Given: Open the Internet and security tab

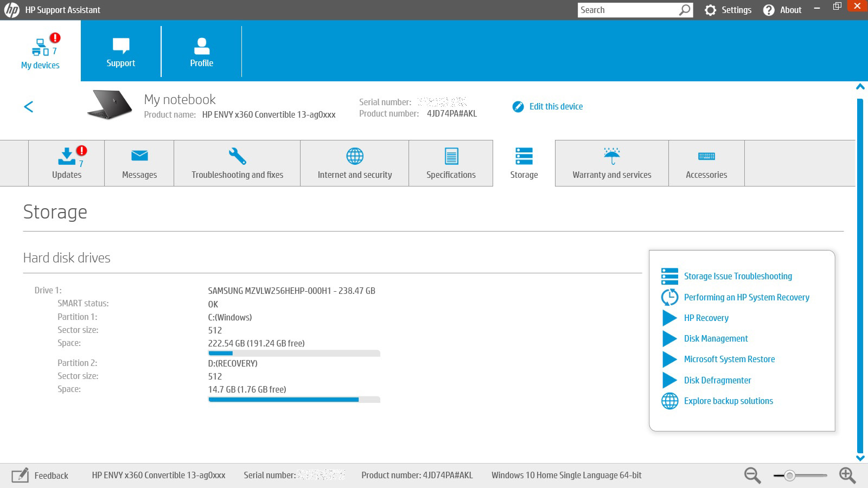Looking at the screenshot, I should [x=355, y=163].
